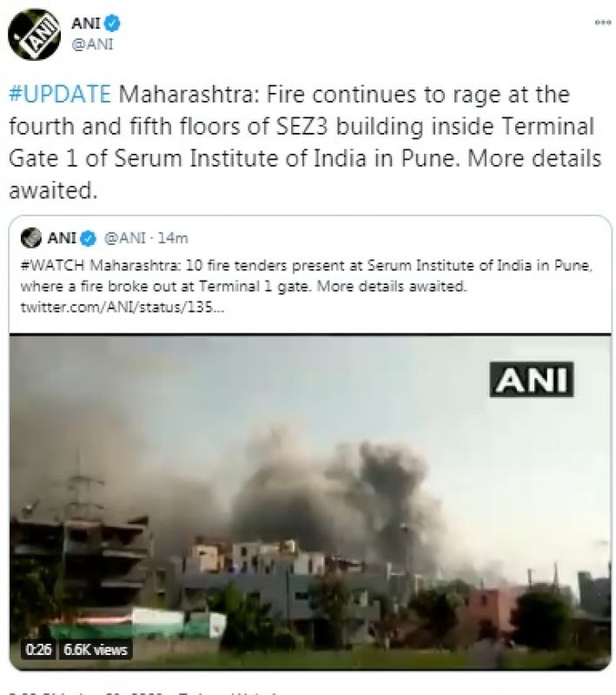Open the #WATCH hashtag in quoted tweet
The image size is (616, 695).
[x=52, y=265]
